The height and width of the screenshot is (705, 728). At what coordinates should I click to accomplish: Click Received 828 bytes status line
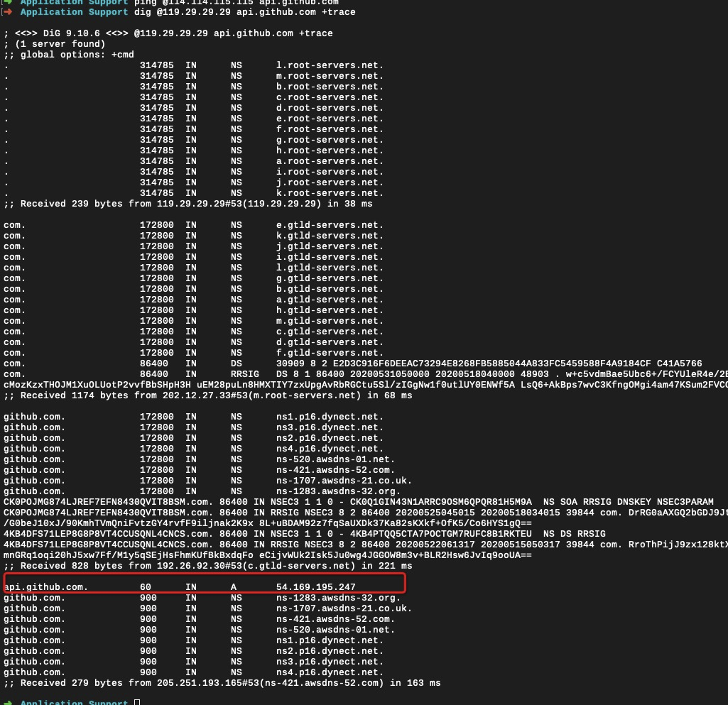[208, 567]
